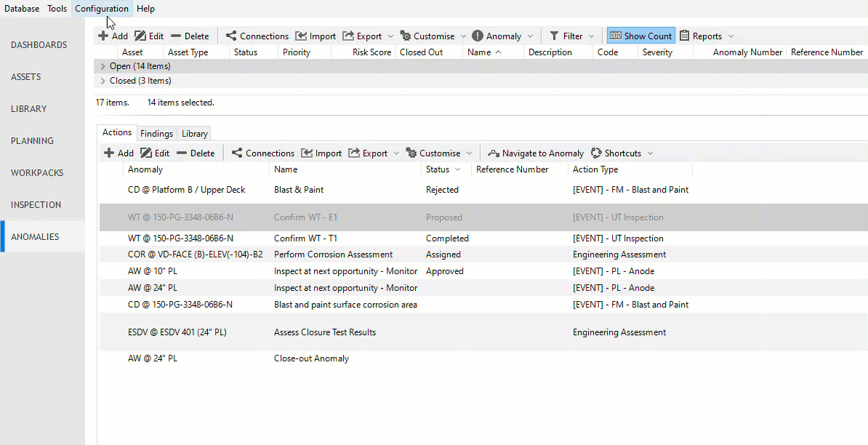Select Anomalies in the sidebar
Viewport: 868px width, 445px height.
[43, 236]
